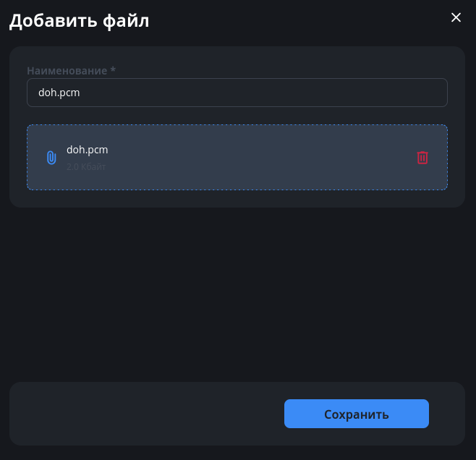Image resolution: width=476 pixels, height=460 pixels.
Task: Click the doh.pcm filename in the attachment box
Action: (x=87, y=150)
